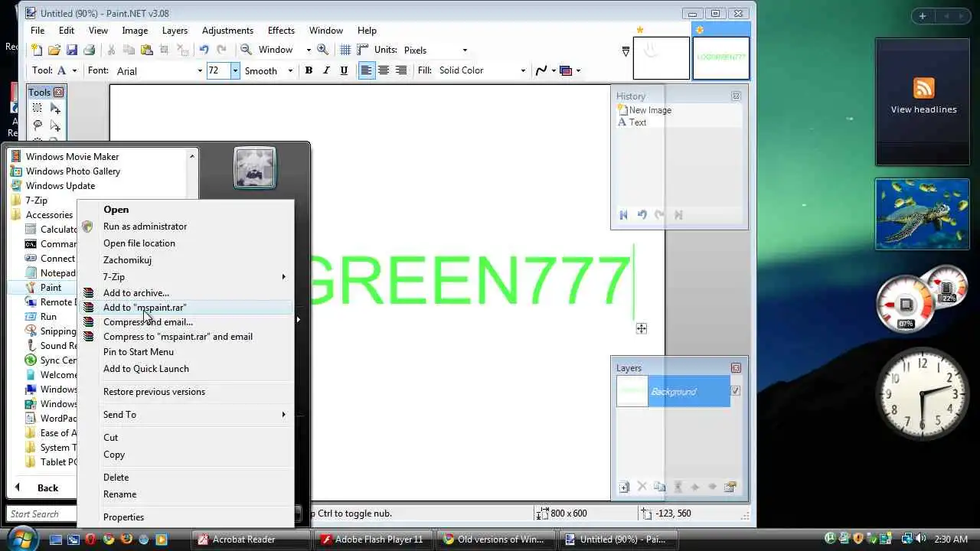Screen dimensions: 980x551
Task: Click the 7-Zip folder in Start menu
Action: tap(37, 201)
